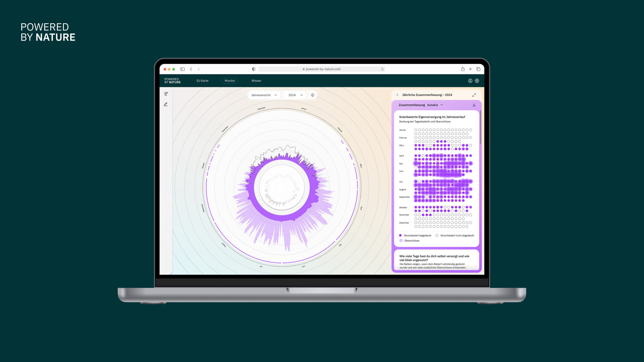Viewport: 644px width, 362px height.
Task: Go back using summary panel chevron
Action: point(397,95)
